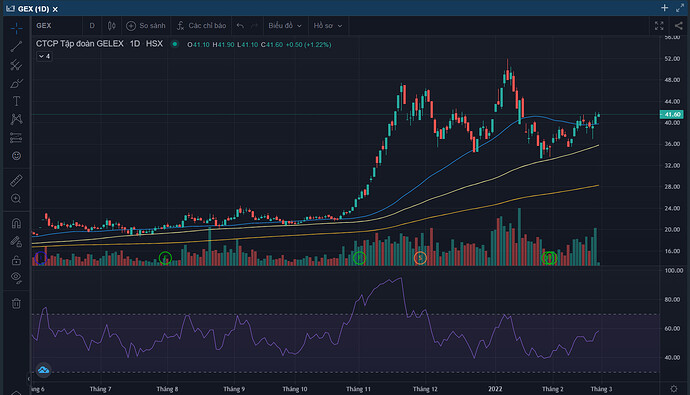This screenshot has height=395, width=690.
Task: Select the GEX (1D) tab
Action: click(x=33, y=9)
